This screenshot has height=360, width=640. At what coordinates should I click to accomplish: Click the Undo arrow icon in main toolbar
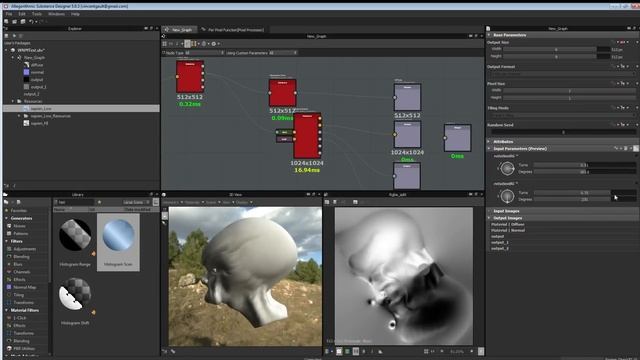(31, 22)
